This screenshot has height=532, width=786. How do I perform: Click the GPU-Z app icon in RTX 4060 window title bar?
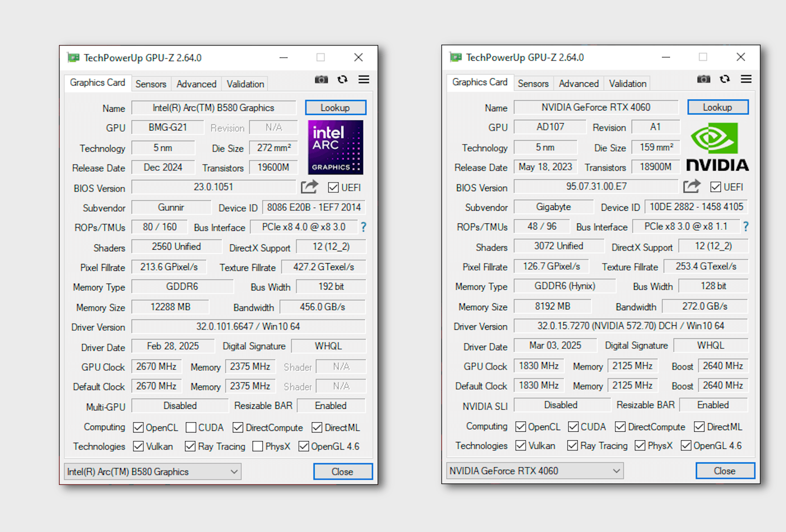point(456,57)
